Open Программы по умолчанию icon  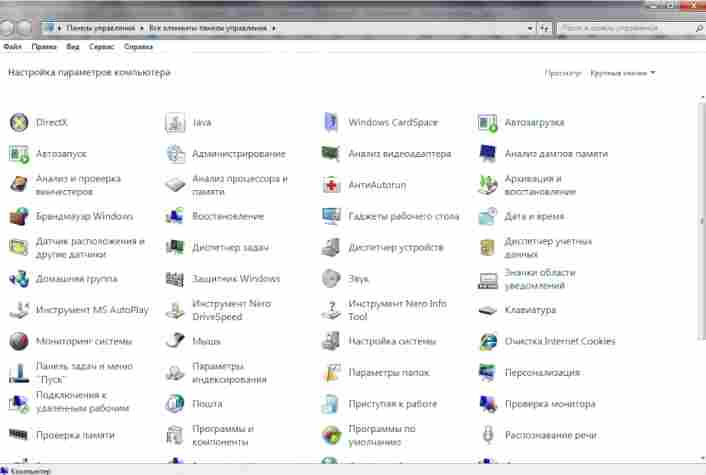(x=331, y=435)
